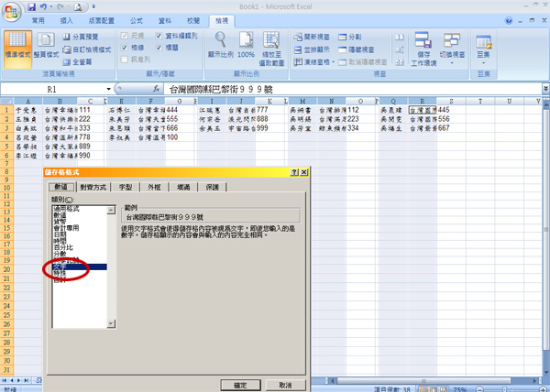This screenshot has width=550, height=392.
Task: Expand the formula bar with the chevron
Action: point(545,89)
